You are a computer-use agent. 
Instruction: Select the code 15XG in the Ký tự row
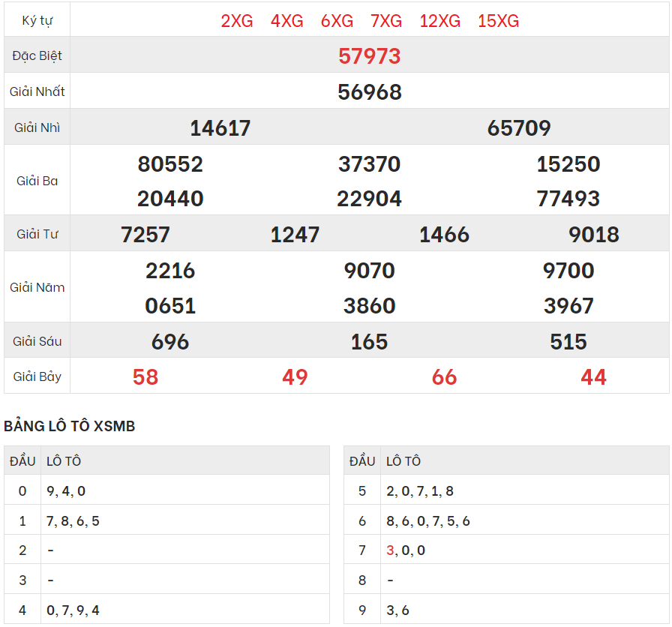coord(498,21)
